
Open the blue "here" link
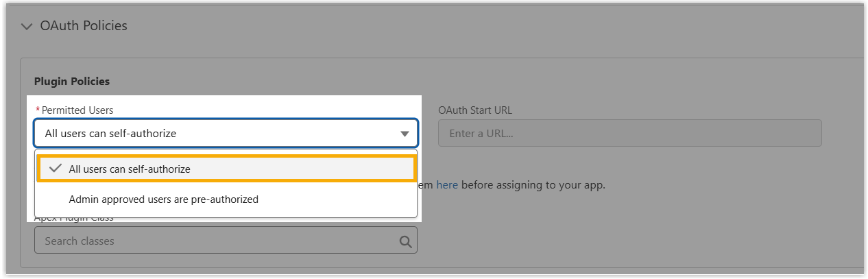447,184
